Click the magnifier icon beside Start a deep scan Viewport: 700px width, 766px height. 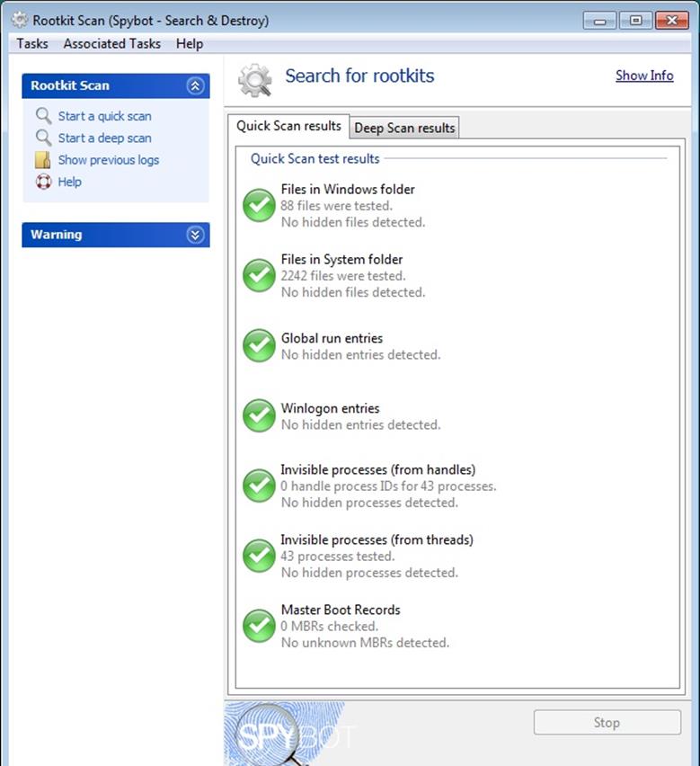tap(43, 138)
